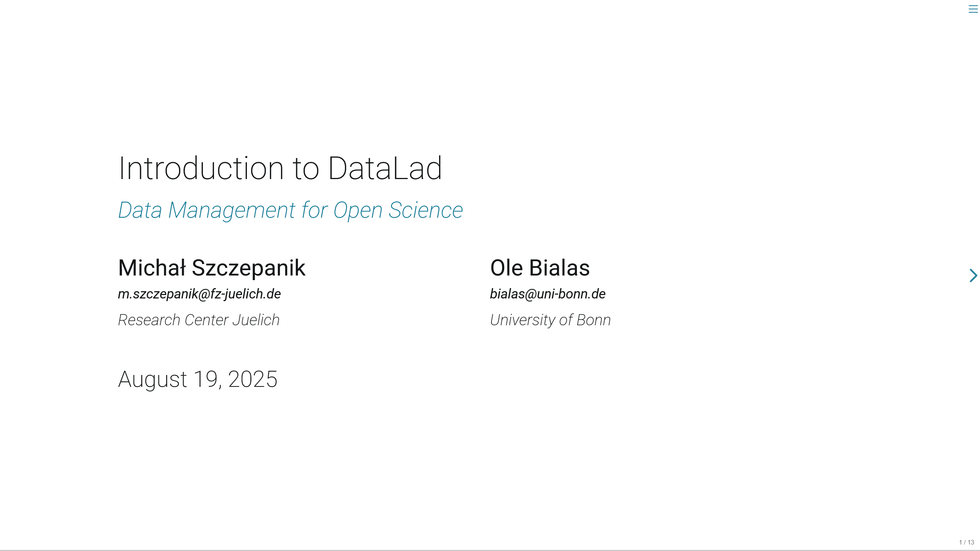This screenshot has width=980, height=551.
Task: Click the 'Data Management for Open Science' subtitle
Action: tap(291, 210)
